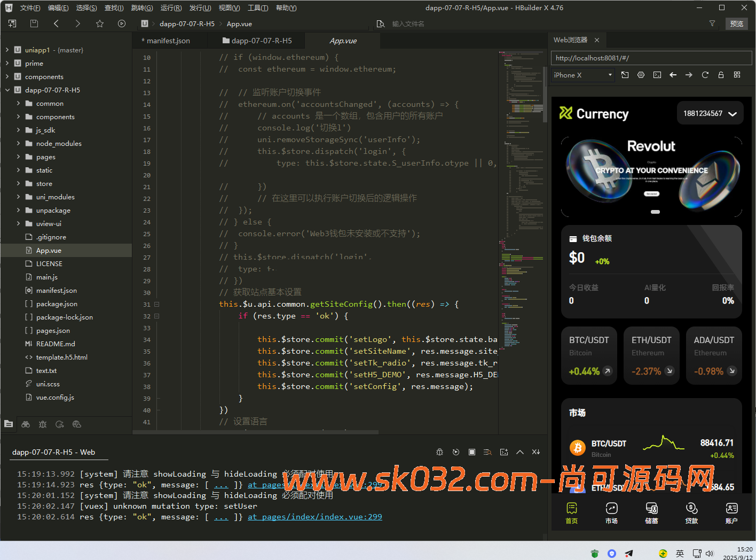The image size is (756, 560).
Task: Open web browser settings gear icon
Action: tap(641, 75)
